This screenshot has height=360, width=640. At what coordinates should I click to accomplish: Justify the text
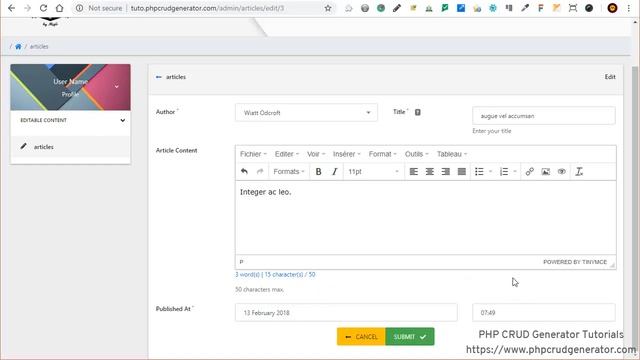(462, 172)
